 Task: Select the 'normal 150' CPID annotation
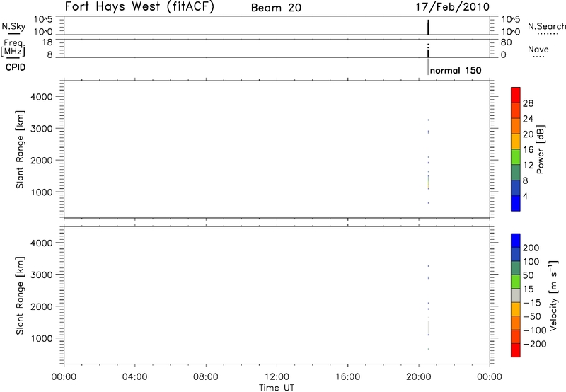coord(456,70)
